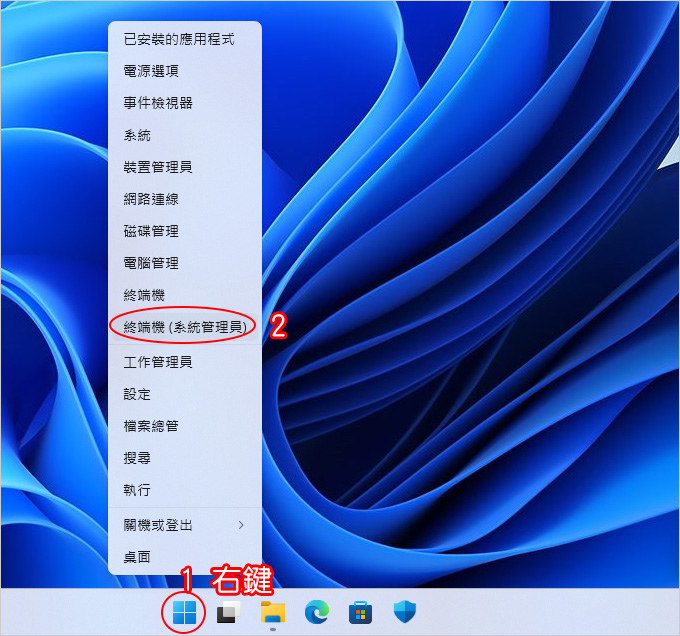The height and width of the screenshot is (636, 680).
Task: Choose 事件檢視器 in context menu
Action: click(x=185, y=103)
